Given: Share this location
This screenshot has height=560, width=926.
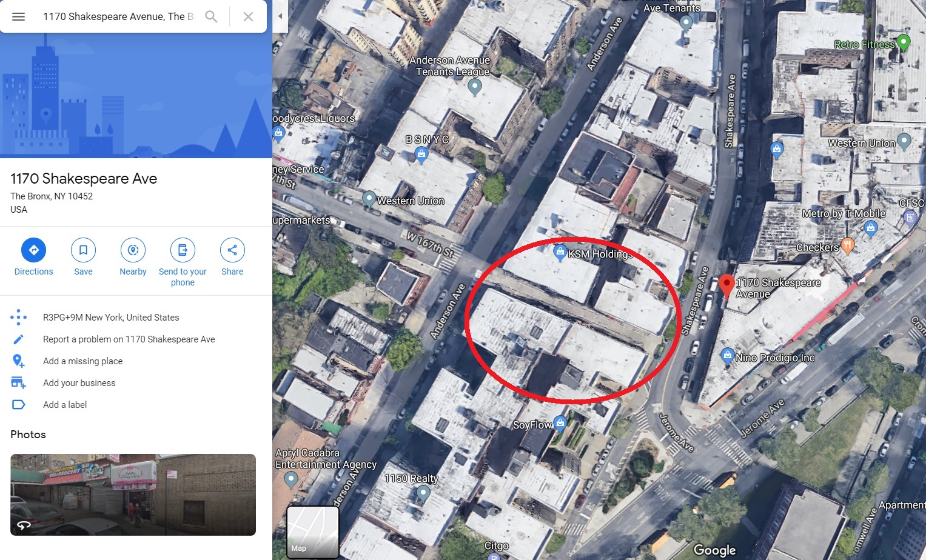Looking at the screenshot, I should tap(232, 258).
